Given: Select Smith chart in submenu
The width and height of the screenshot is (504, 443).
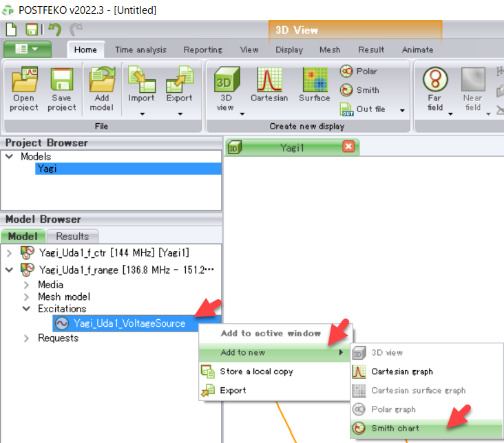Looking at the screenshot, I should tap(427, 429).
